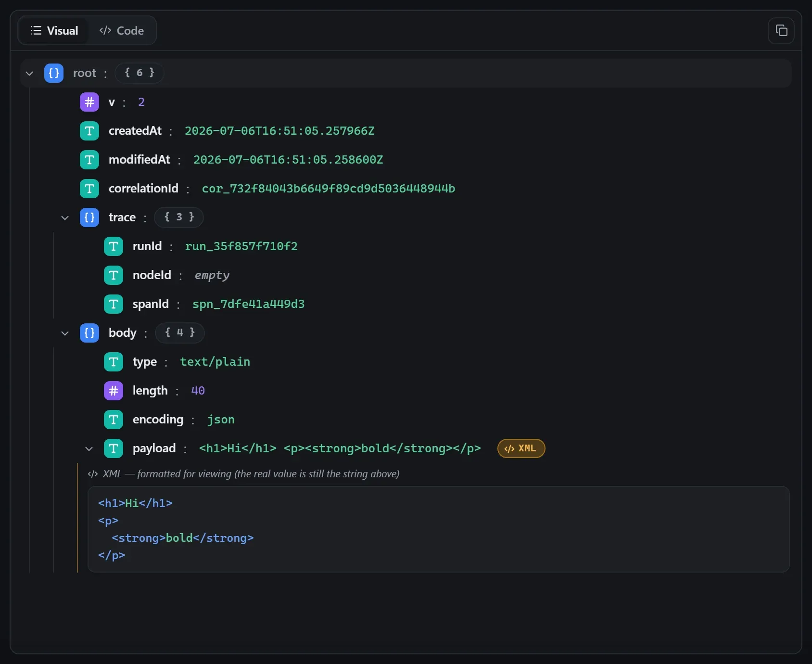
Task: Click the text type icon for payload
Action: point(114,448)
